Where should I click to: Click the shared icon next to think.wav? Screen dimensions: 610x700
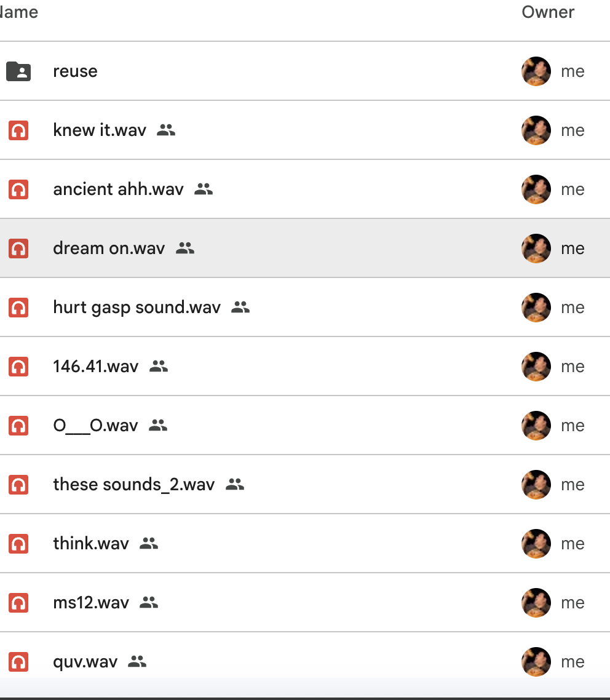149,544
